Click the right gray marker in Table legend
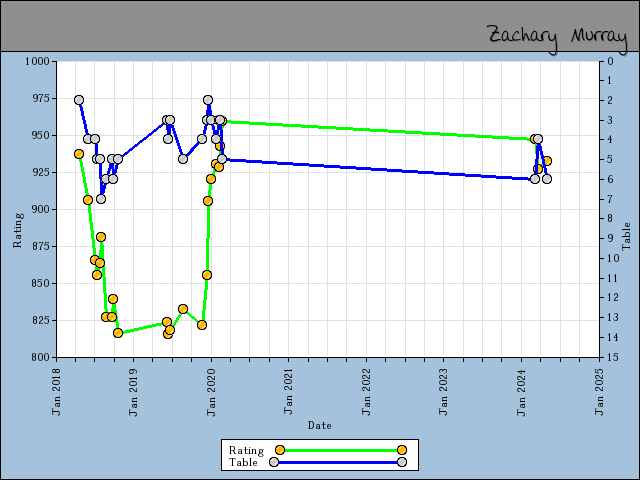The width and height of the screenshot is (640, 480). click(x=402, y=462)
